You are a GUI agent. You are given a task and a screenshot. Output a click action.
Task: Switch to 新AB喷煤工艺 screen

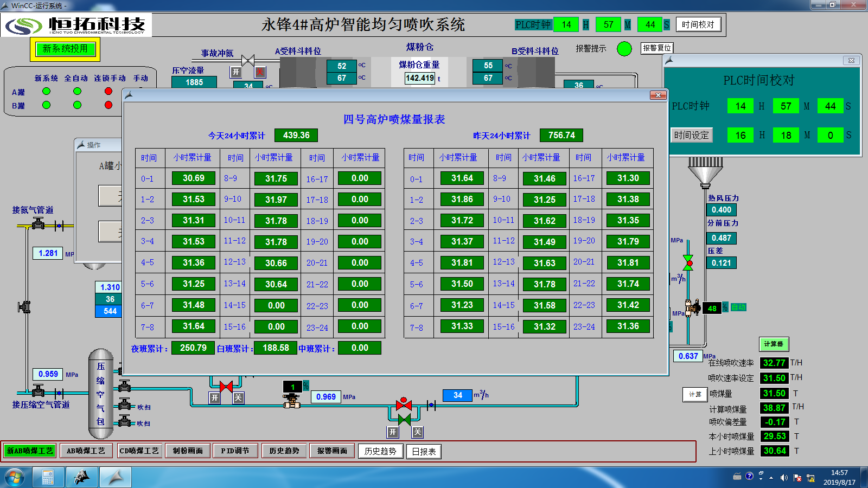[30, 451]
